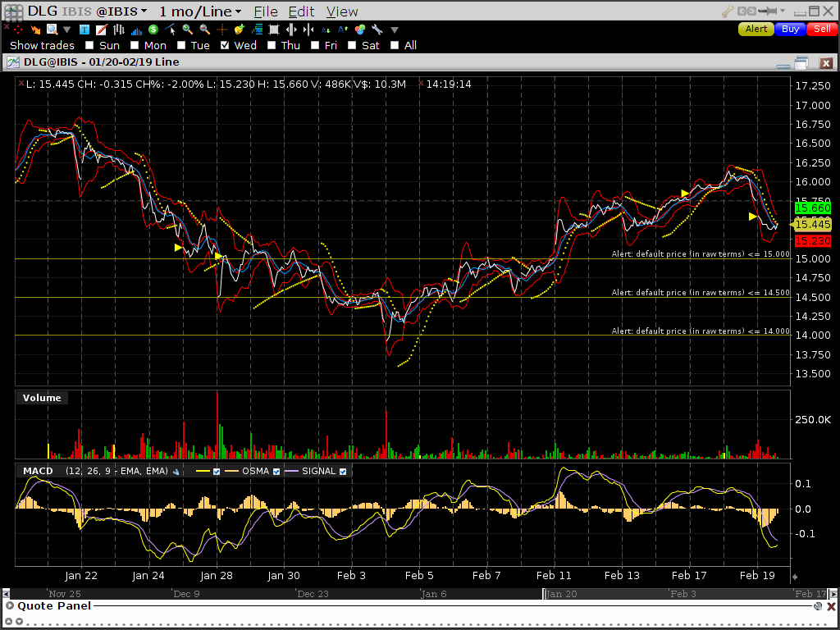Enable the Sat show trades checkbox
Screen dimensions: 840x630
click(x=352, y=46)
